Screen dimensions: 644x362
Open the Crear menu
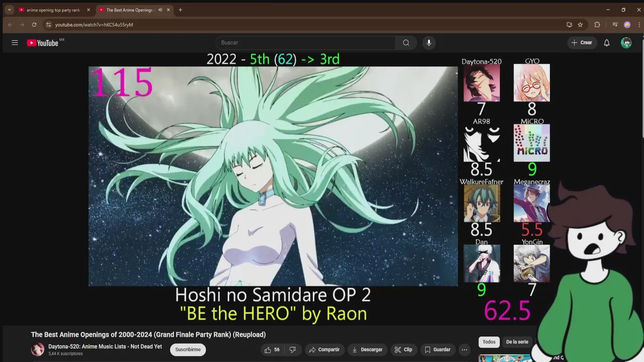pos(582,43)
